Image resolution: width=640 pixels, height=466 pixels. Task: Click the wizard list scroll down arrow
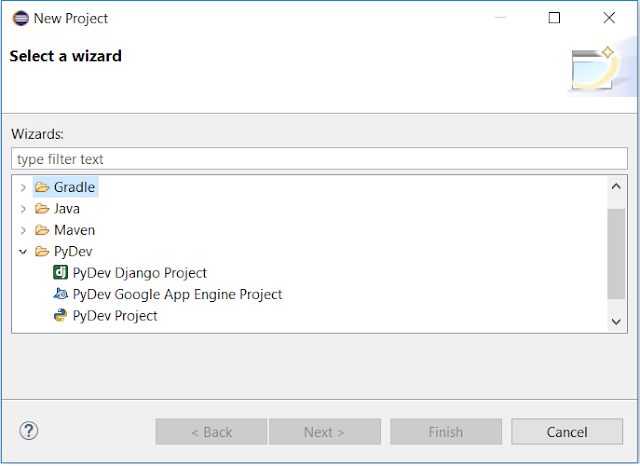[617, 321]
